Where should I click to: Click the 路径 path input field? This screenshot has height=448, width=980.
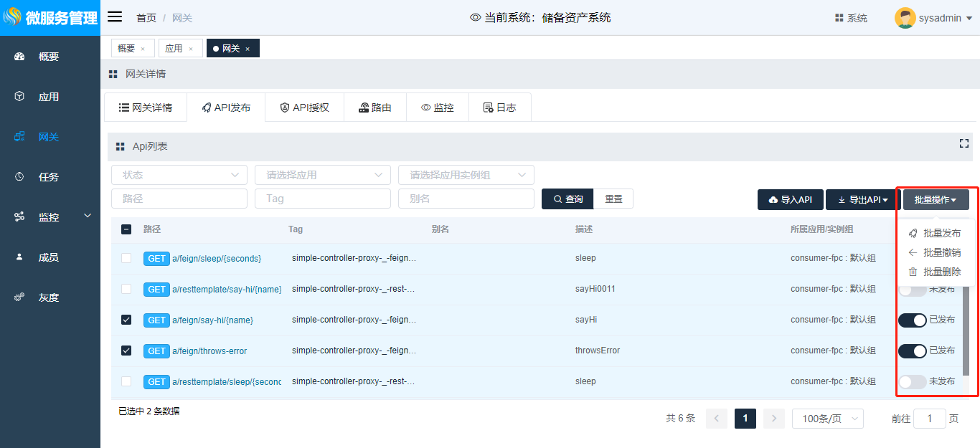pos(179,199)
